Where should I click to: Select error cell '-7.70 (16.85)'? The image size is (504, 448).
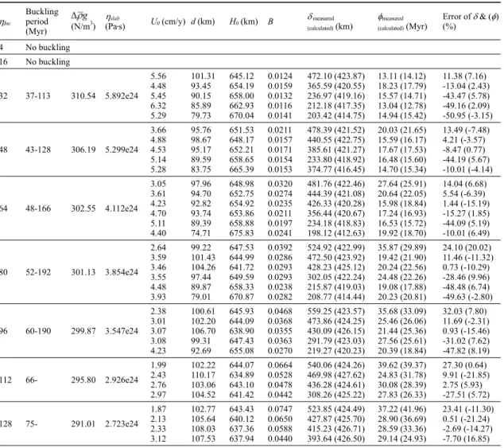click(x=466, y=438)
